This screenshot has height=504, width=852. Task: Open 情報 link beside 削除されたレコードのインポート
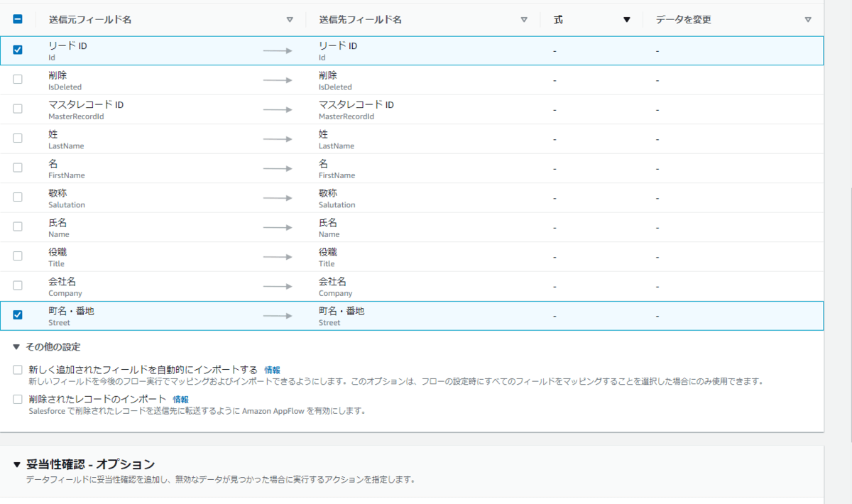[x=181, y=400]
